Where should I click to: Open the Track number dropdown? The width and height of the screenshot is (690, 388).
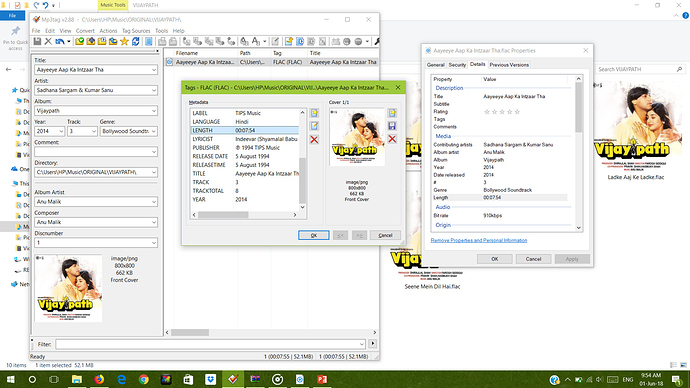[93, 131]
